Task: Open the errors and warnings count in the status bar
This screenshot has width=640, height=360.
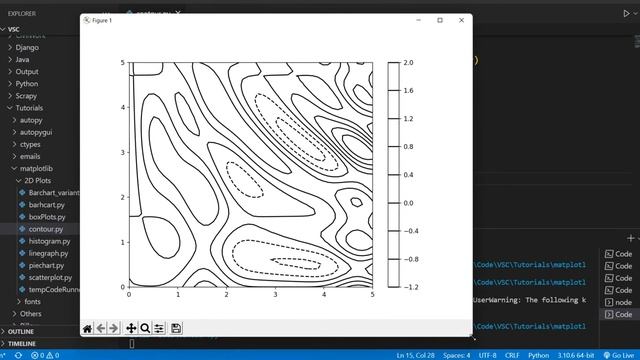Action: 45,355
